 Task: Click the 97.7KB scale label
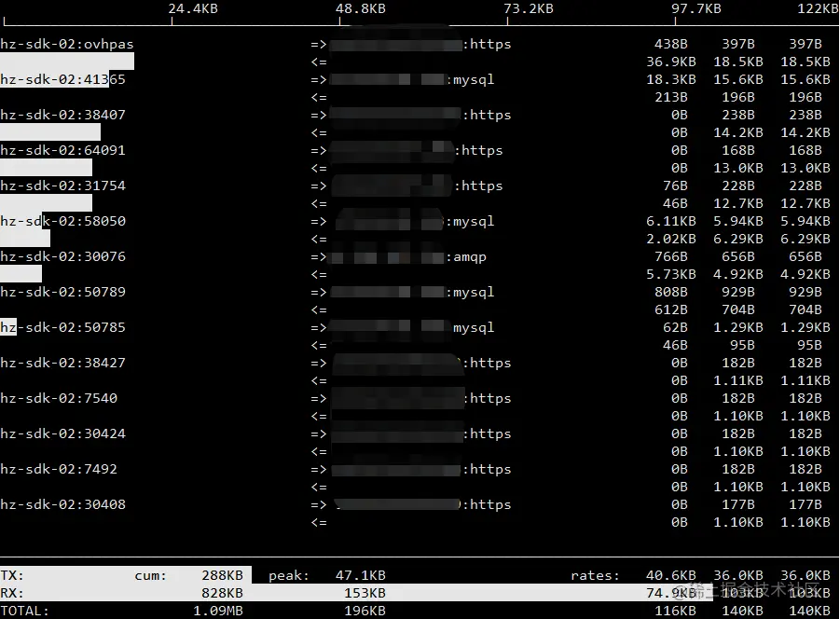coord(695,8)
